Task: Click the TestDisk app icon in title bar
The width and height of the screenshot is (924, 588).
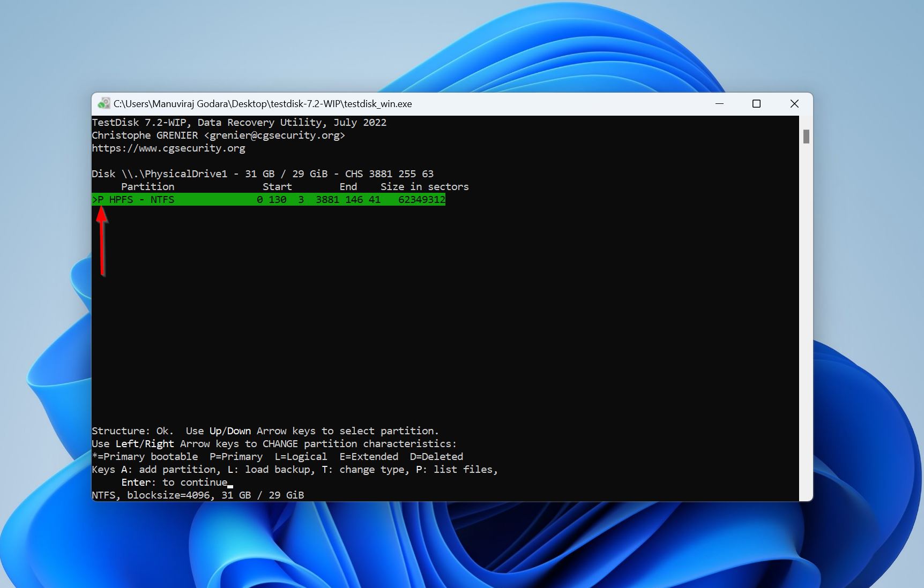Action: coord(104,103)
